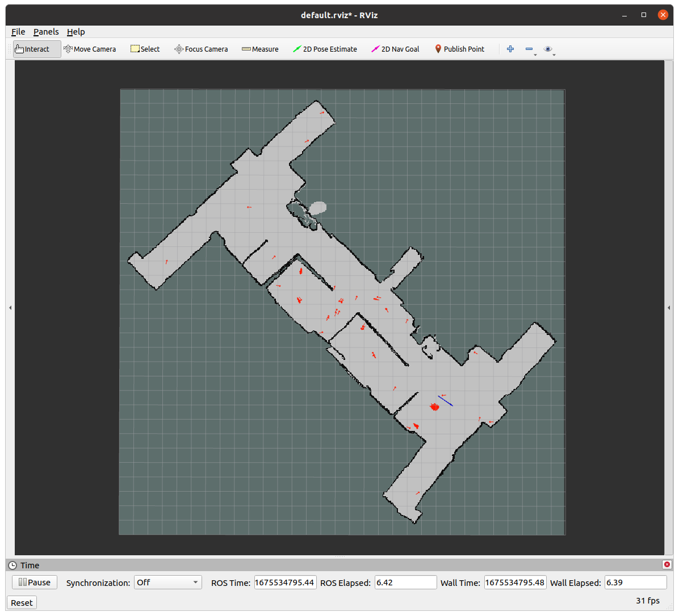Click the large red particle cluster near the blue line

[x=434, y=407]
